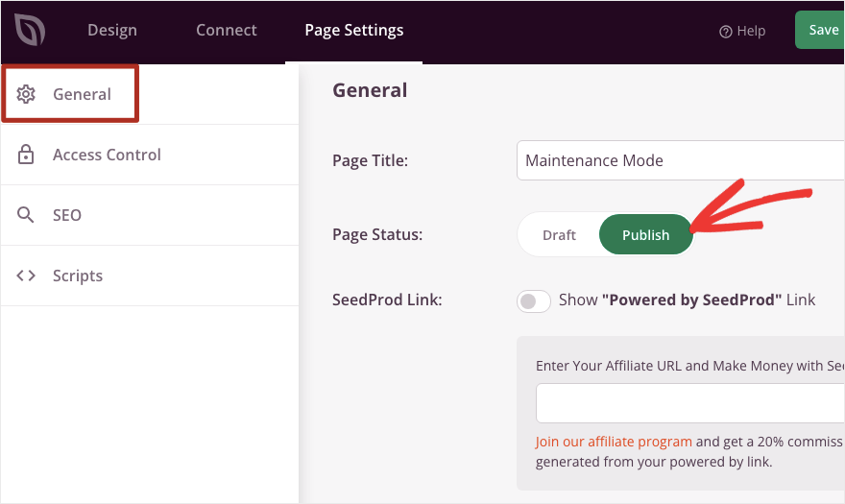Click the Help question mark icon
The image size is (845, 504).
click(x=725, y=32)
